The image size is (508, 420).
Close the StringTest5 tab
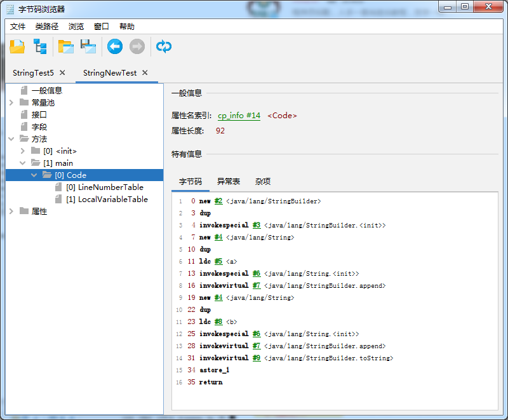point(62,72)
